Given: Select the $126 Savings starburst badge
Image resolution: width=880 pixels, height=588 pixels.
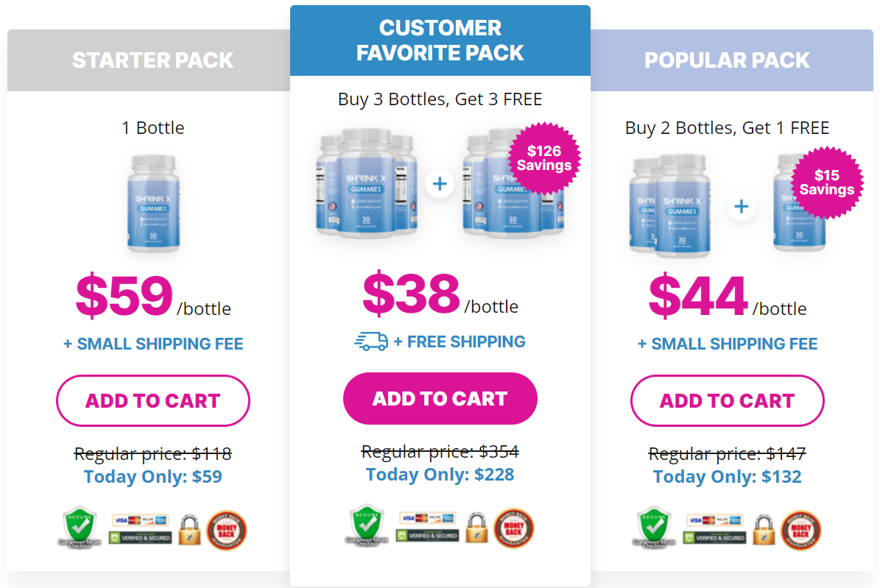Looking at the screenshot, I should click(543, 158).
